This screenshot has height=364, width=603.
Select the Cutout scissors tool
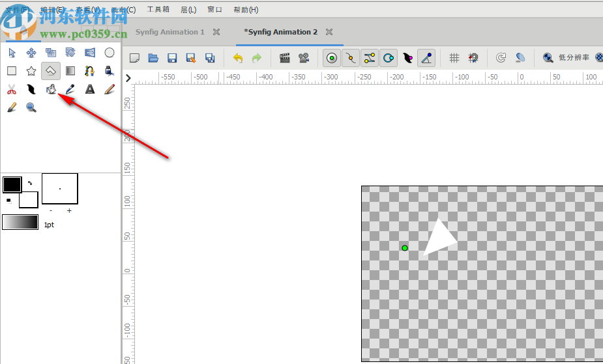coord(12,89)
